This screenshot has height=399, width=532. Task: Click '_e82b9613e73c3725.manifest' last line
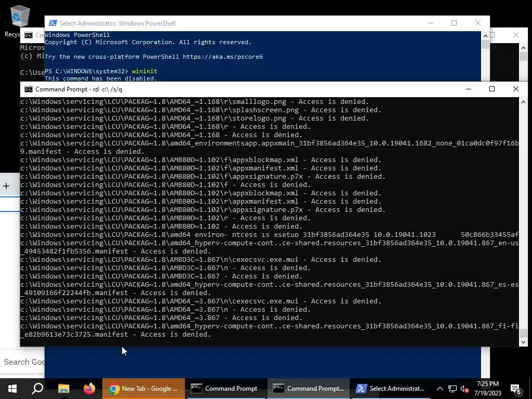pyautogui.click(x=116, y=335)
